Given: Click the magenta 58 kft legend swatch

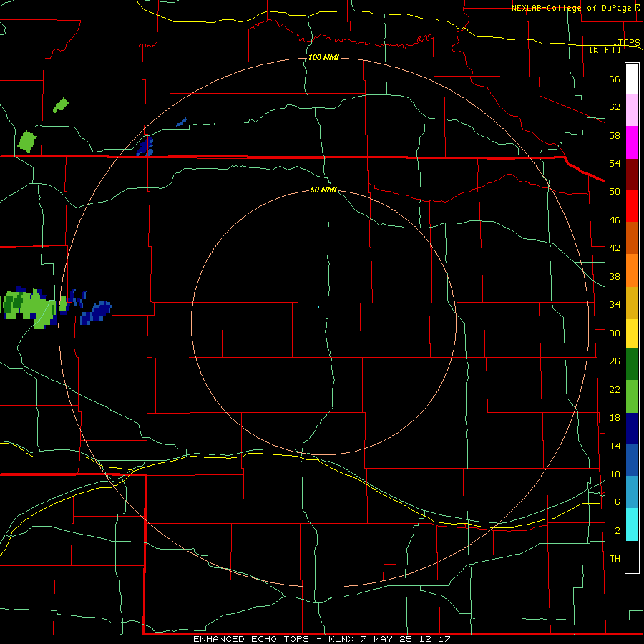Looking at the screenshot, I should coord(632,142).
